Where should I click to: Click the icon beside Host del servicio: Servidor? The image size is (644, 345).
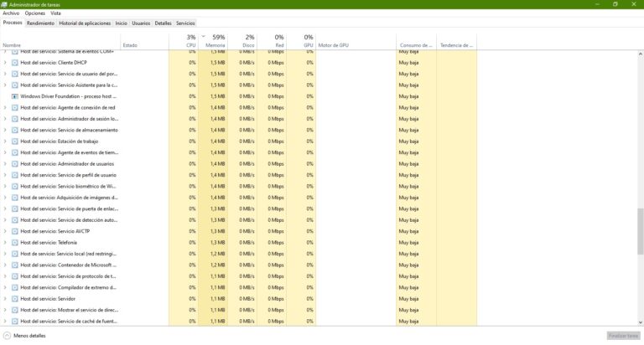(x=15, y=299)
